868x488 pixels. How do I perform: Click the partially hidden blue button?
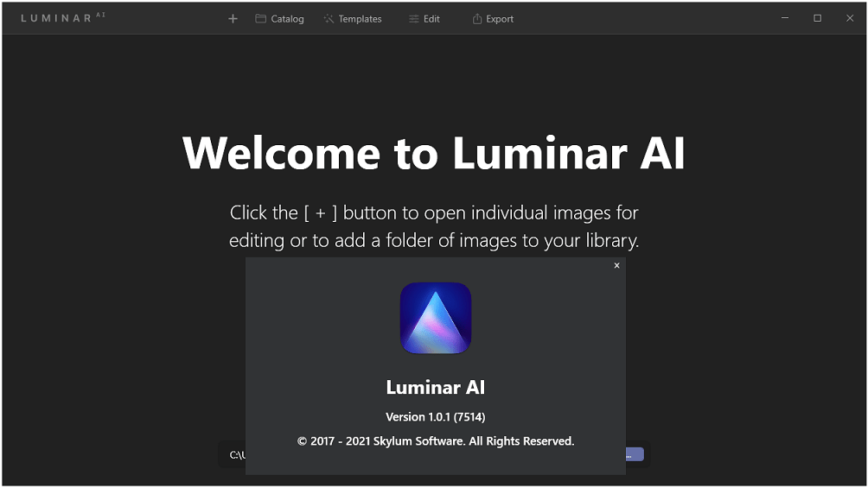(635, 454)
